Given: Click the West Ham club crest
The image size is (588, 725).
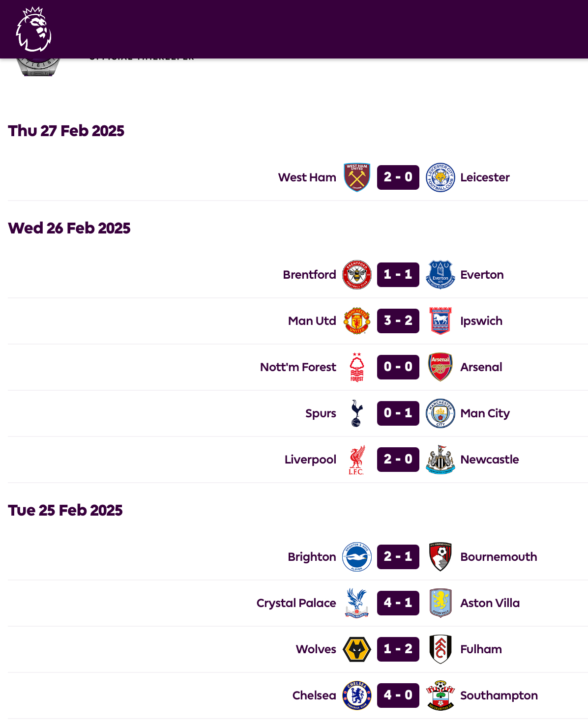Looking at the screenshot, I should tap(357, 177).
